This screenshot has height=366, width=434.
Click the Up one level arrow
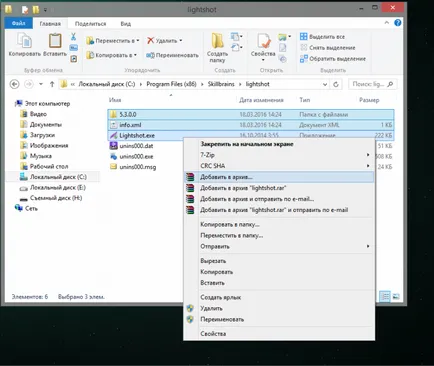[x=52, y=84]
